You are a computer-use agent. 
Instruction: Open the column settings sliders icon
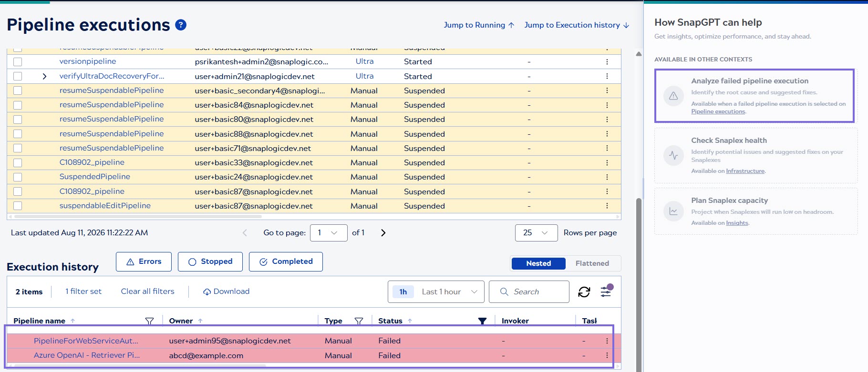606,292
